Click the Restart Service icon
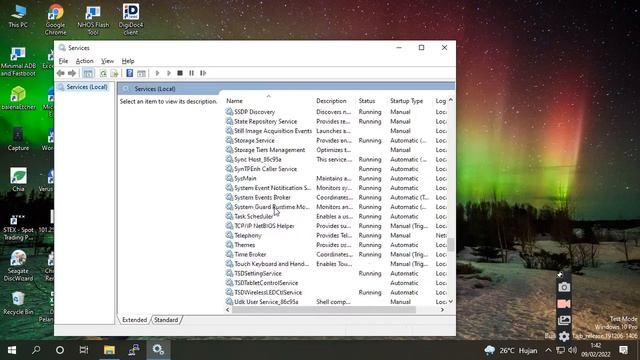This screenshot has width=640, height=360. [x=203, y=73]
